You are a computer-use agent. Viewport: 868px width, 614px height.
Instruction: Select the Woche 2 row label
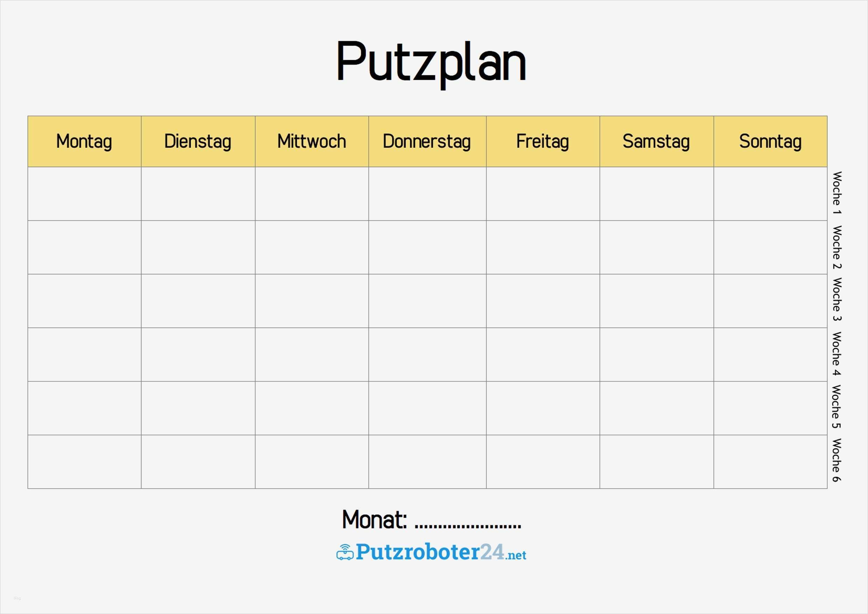tap(836, 247)
